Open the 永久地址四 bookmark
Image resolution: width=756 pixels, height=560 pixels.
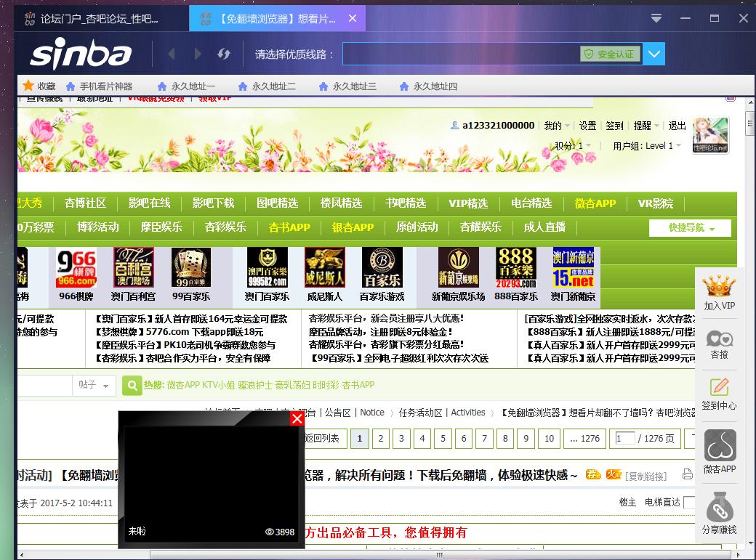(x=428, y=86)
